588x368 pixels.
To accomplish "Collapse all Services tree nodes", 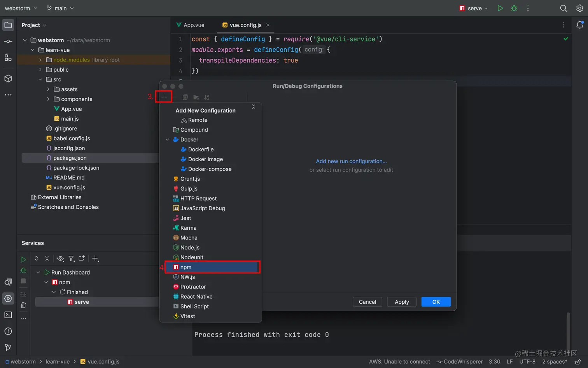I will (x=47, y=258).
